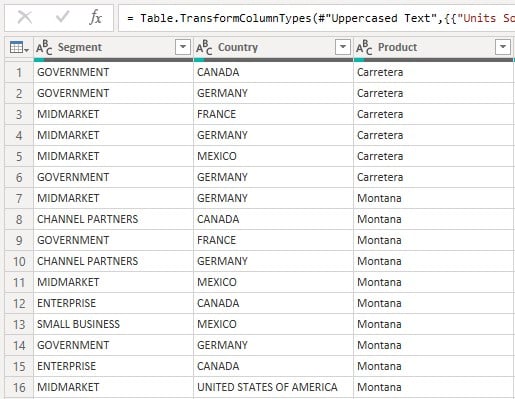This screenshot has width=515, height=399.
Task: Click Carretera cell in row 1
Action: click(x=434, y=72)
